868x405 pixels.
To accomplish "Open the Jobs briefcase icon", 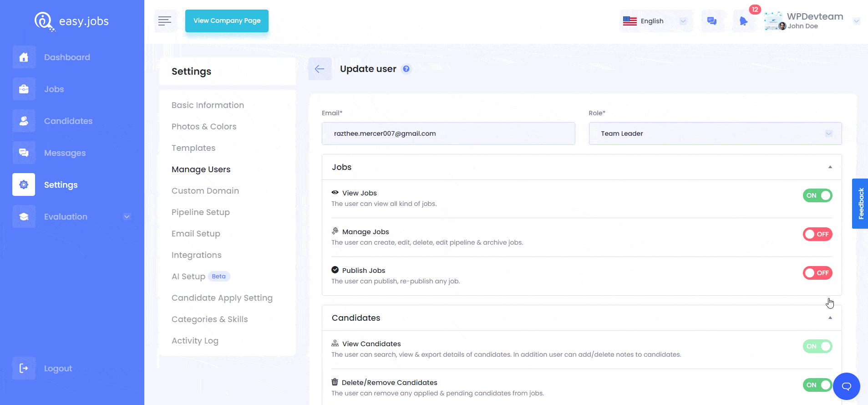I will 24,89.
